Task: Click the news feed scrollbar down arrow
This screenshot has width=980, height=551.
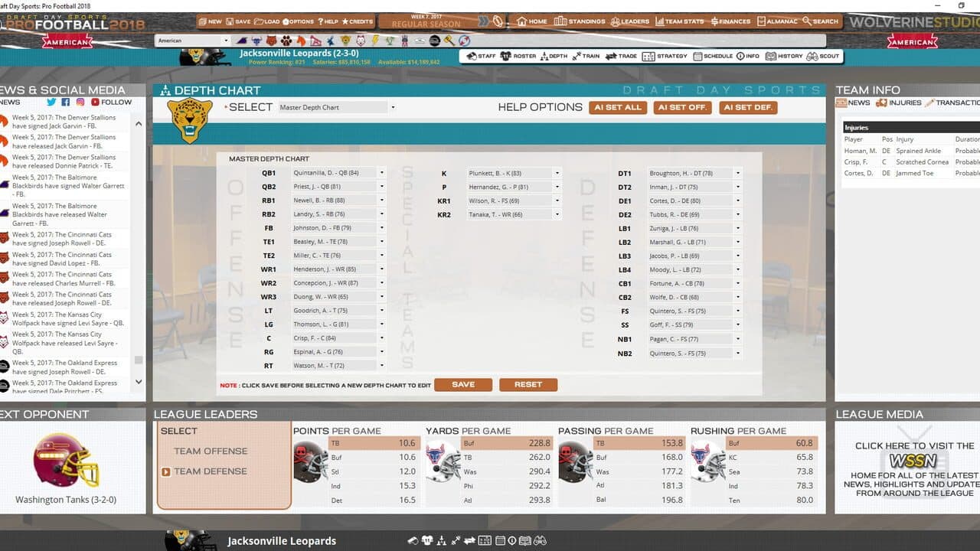Action: (139, 382)
